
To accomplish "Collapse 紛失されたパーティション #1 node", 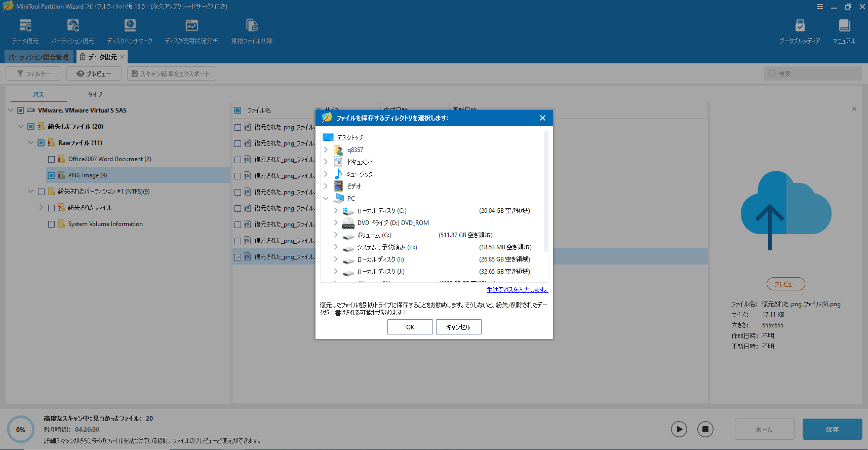I will pyautogui.click(x=31, y=191).
